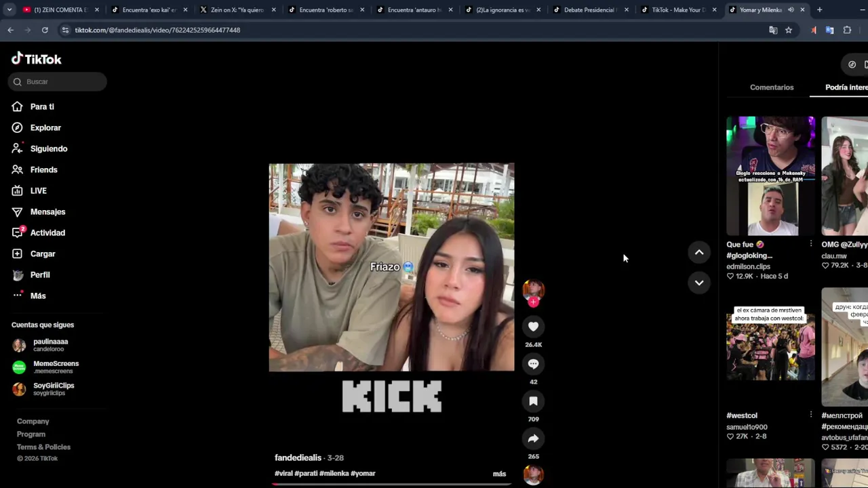The image size is (868, 488).
Task: Follow creator via red plus badge
Action: (x=533, y=302)
